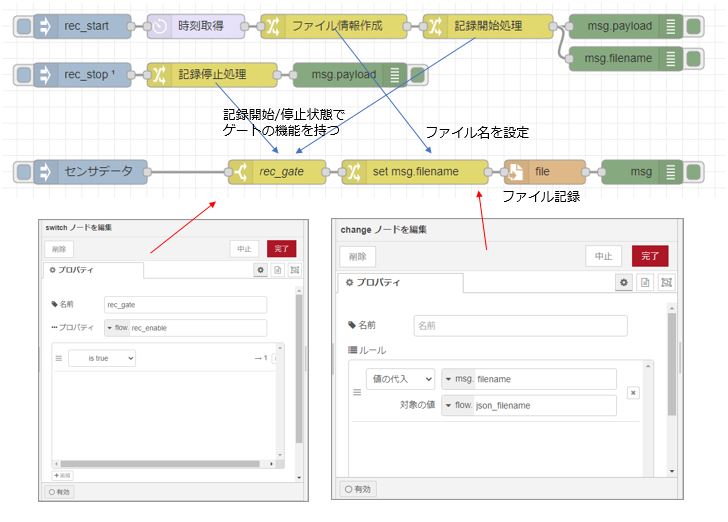The image size is (728, 522).
Task: Select the file node icon
Action: click(516, 172)
